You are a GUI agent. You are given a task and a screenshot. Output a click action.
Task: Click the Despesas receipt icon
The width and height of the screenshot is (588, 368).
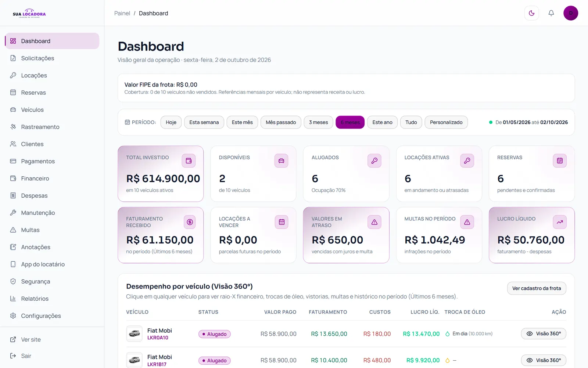coord(13,196)
